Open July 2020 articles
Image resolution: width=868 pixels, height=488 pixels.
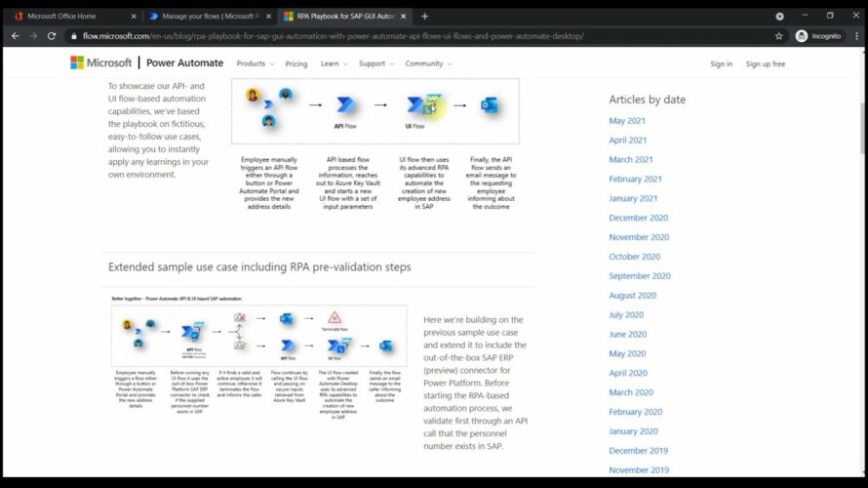pos(626,314)
